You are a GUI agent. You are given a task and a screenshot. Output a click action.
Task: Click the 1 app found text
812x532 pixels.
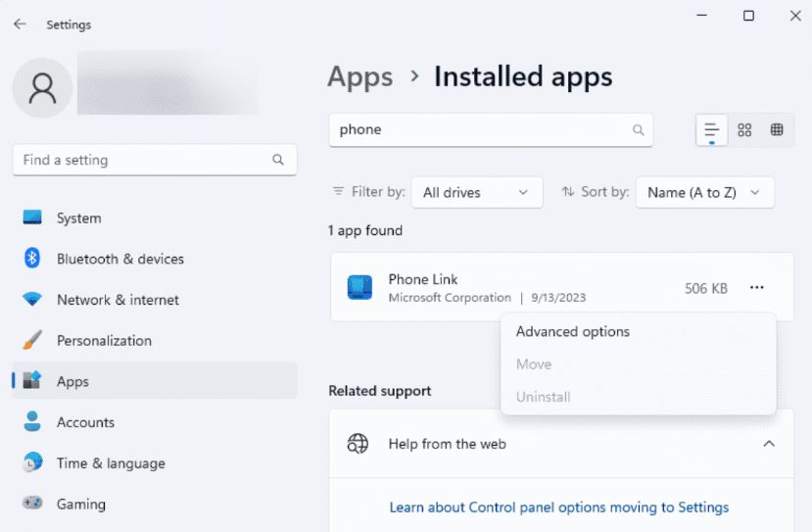pos(365,230)
